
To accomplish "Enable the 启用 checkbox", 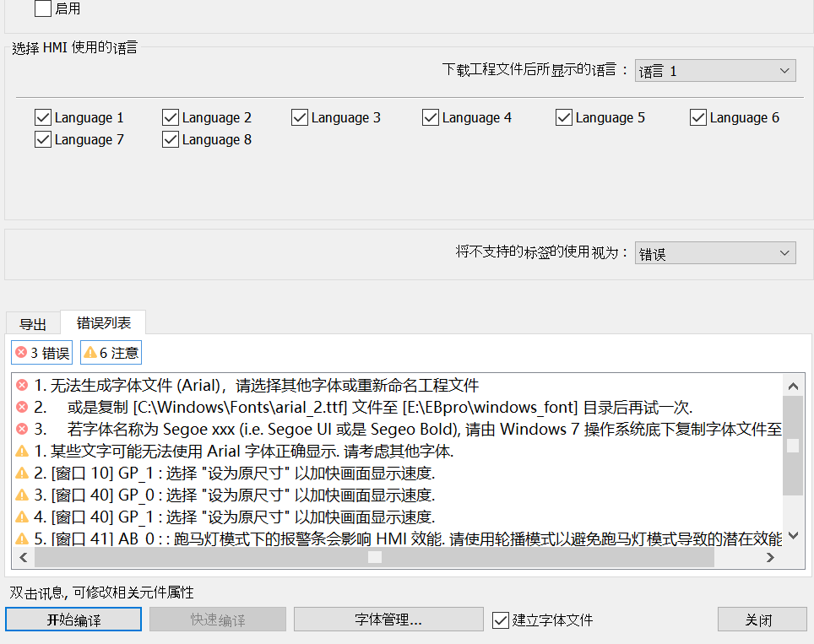I will pos(43,9).
